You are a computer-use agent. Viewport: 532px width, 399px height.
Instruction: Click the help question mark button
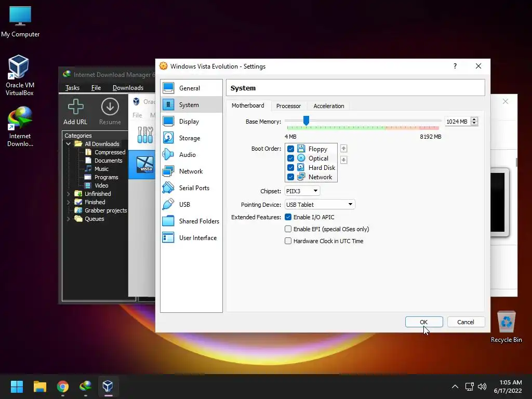click(x=455, y=66)
